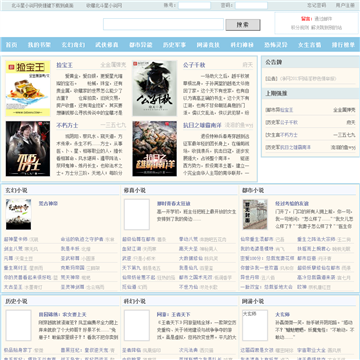Open the 不朽方士 book cover thumbnail
This screenshot has width=360, height=360.
[28, 149]
